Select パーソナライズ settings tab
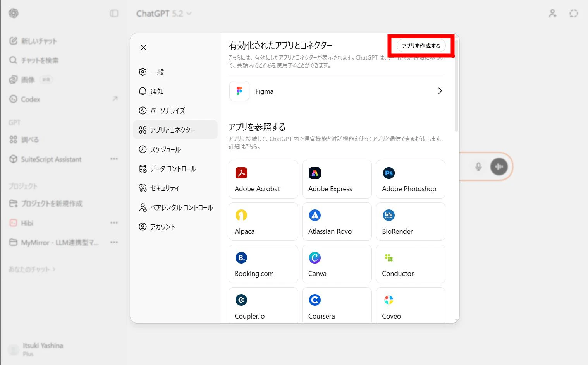This screenshot has height=365, width=588. [175, 111]
